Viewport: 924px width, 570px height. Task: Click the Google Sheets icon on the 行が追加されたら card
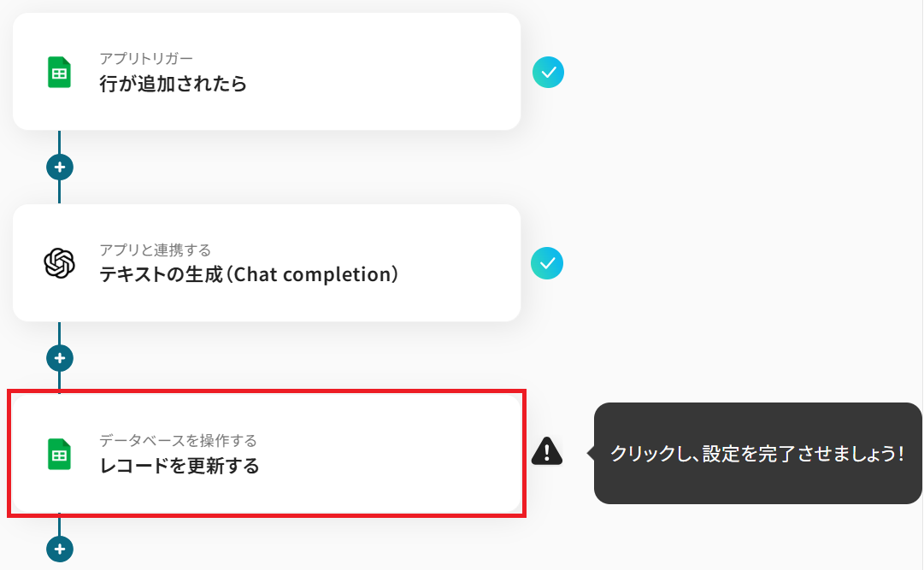[x=59, y=73]
